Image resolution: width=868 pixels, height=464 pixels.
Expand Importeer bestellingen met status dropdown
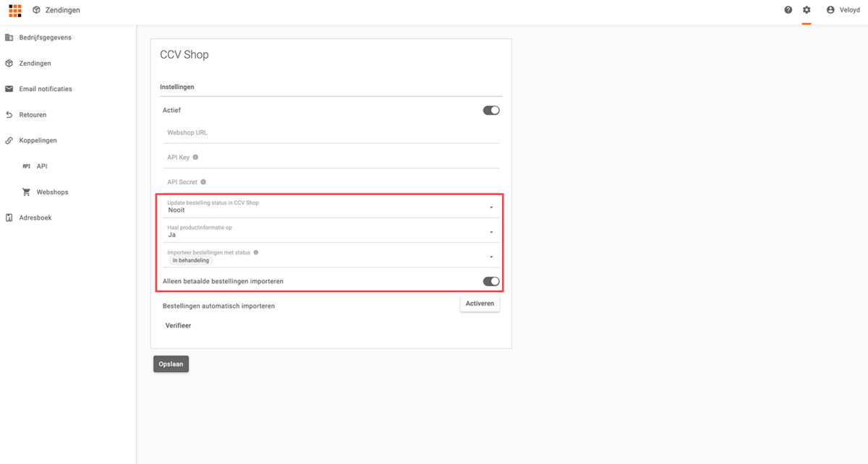click(x=491, y=257)
